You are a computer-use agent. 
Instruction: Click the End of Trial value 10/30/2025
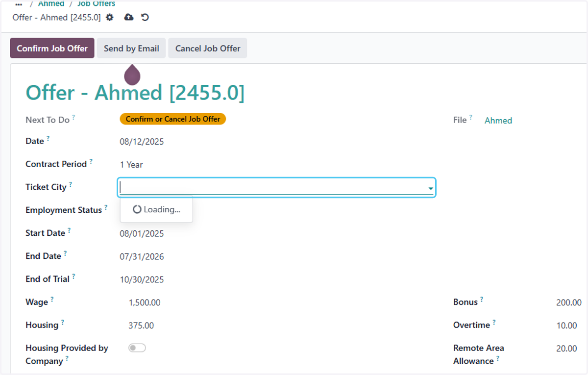(142, 280)
